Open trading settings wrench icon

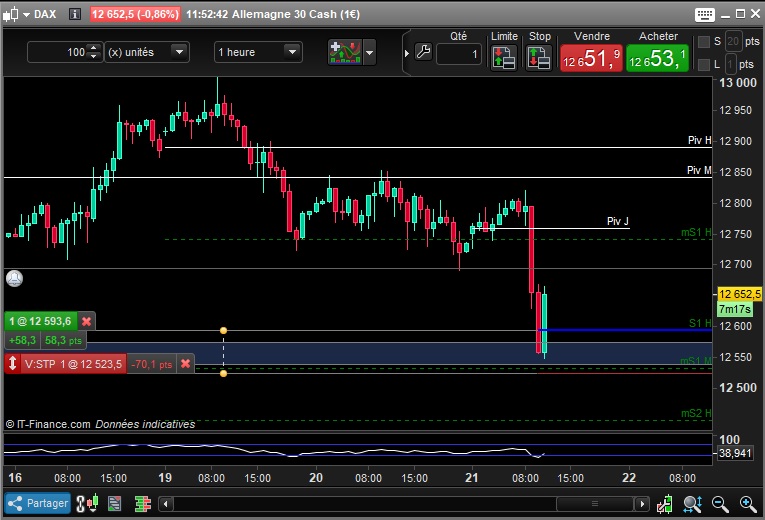click(x=423, y=52)
